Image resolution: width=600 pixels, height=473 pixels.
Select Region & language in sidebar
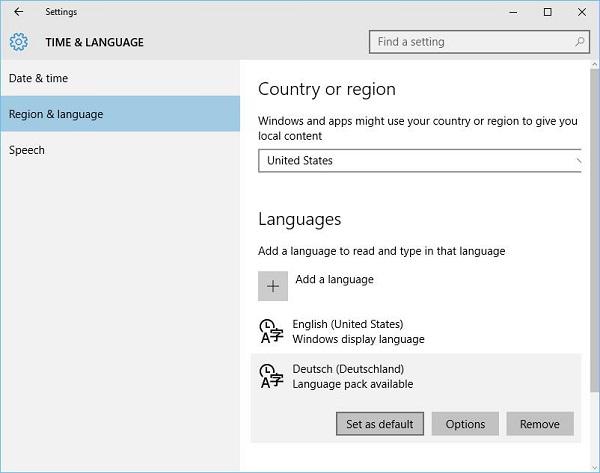click(120, 114)
